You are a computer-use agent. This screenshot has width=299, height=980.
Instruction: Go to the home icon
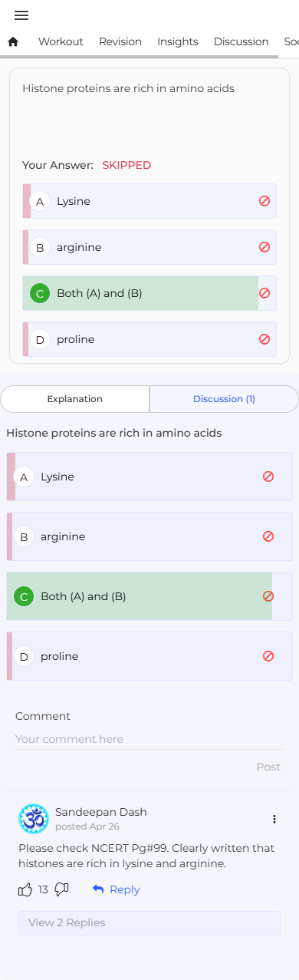(12, 41)
